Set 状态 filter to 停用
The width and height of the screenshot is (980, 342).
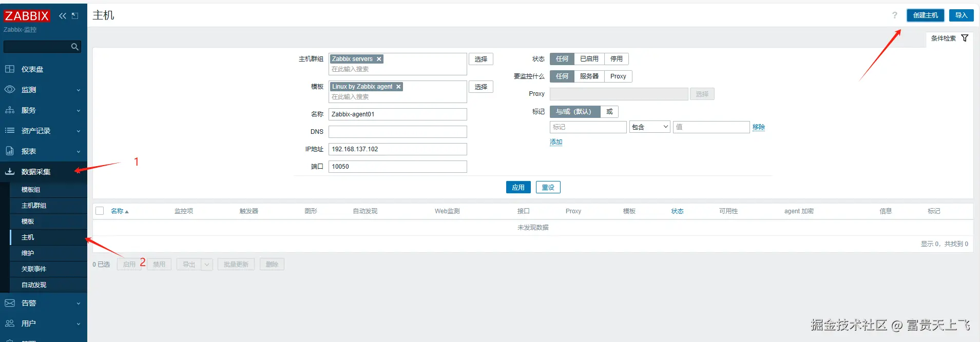[x=617, y=59]
